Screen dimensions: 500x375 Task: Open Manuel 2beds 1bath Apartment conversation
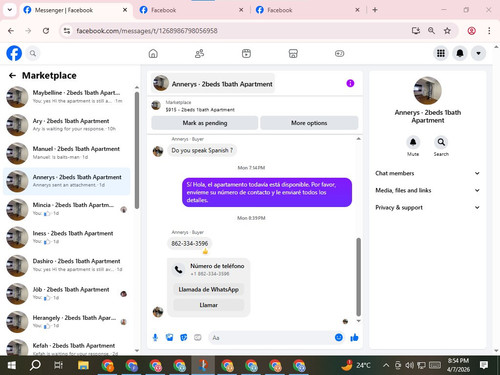(67, 153)
